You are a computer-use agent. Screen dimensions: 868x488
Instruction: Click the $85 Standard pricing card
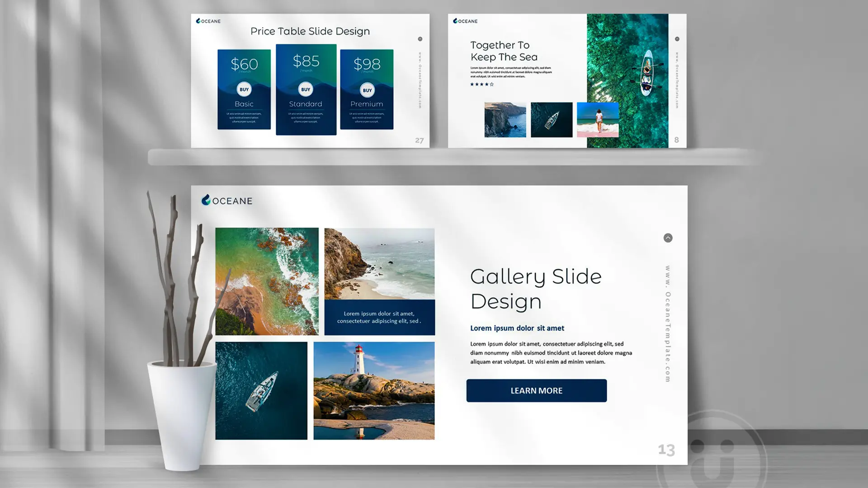click(306, 113)
